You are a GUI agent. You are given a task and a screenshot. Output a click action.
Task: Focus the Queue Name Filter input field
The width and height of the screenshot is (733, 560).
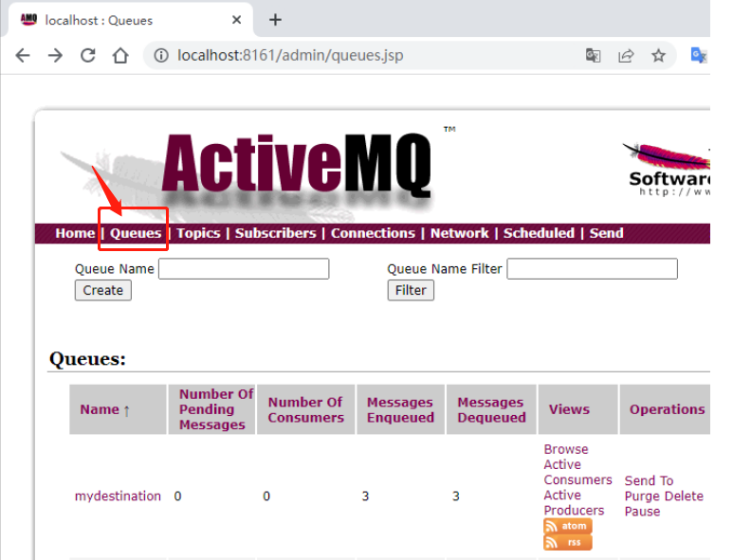(x=593, y=269)
